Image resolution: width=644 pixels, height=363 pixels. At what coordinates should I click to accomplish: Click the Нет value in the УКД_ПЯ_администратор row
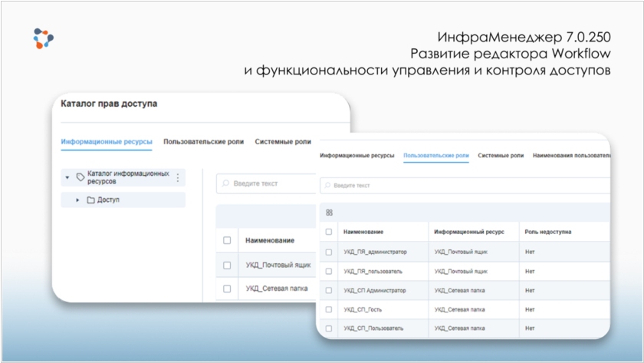(530, 252)
